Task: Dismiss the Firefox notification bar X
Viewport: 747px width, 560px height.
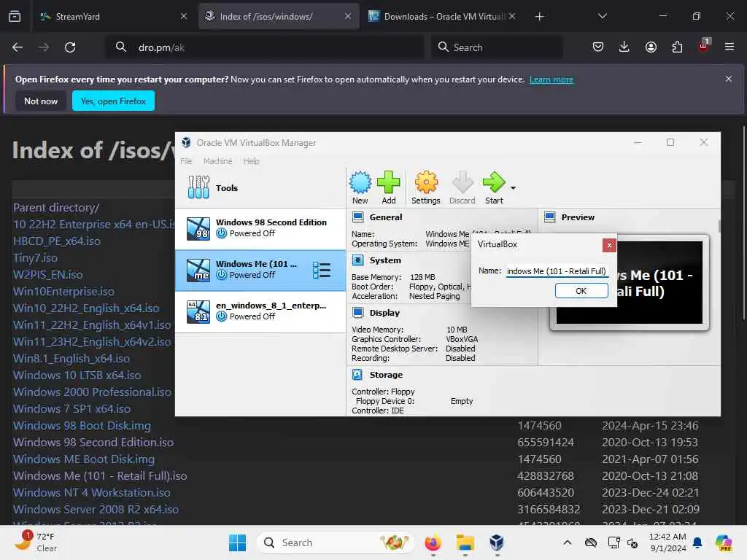Action: (729, 79)
